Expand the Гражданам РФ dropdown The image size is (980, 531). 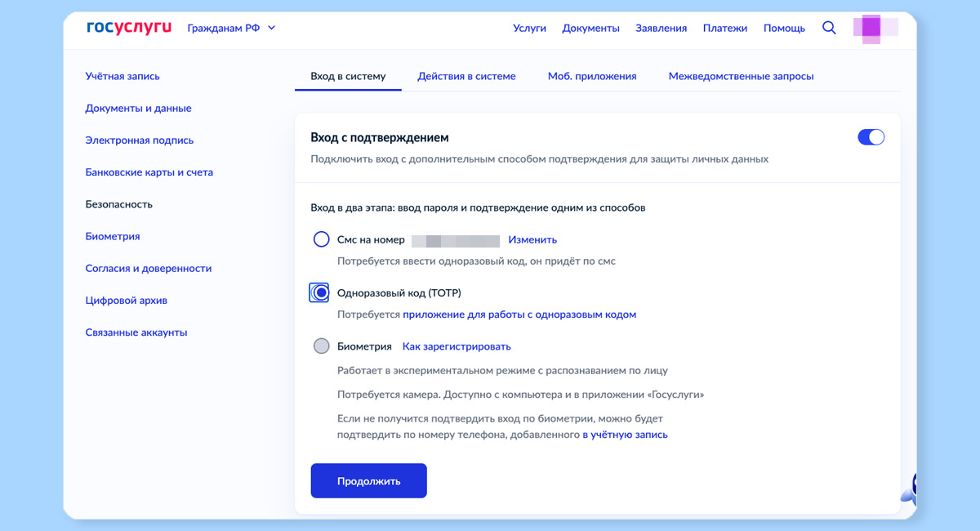pyautogui.click(x=231, y=28)
